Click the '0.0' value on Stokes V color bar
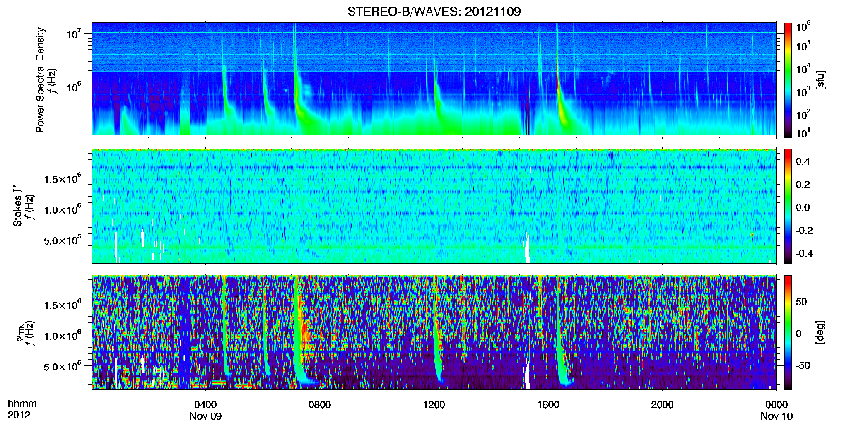 [x=803, y=207]
